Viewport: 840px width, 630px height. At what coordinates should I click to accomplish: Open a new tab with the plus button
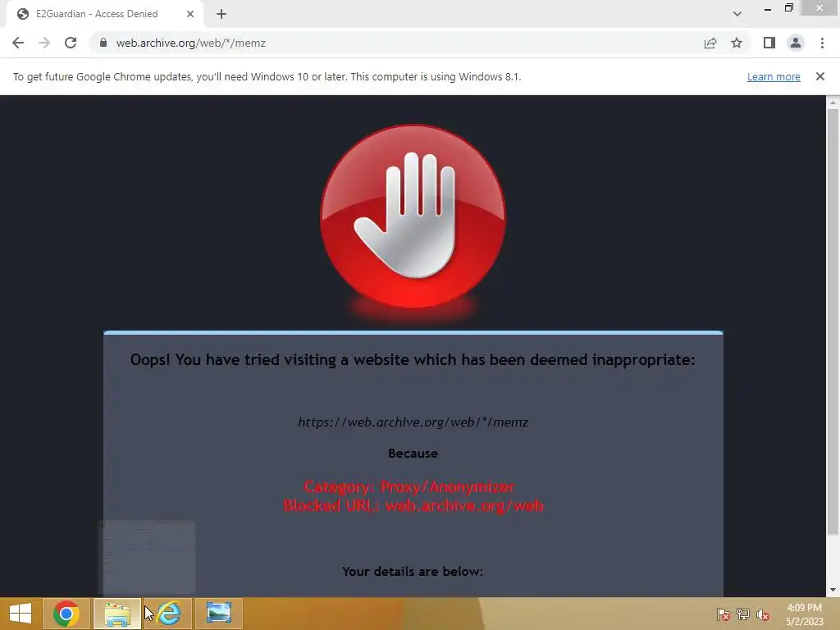click(221, 14)
